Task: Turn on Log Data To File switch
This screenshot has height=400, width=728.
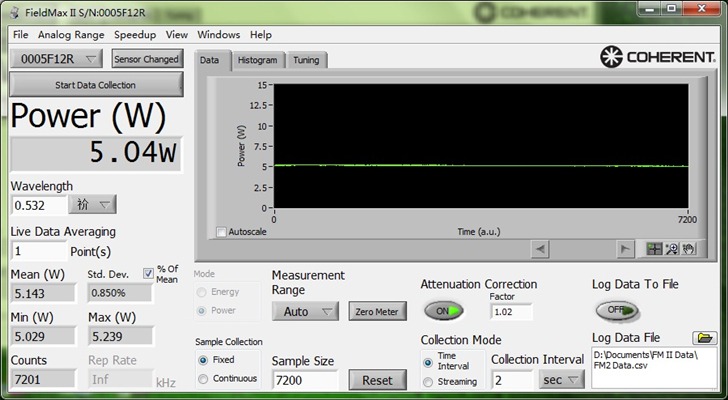Action: 616,310
